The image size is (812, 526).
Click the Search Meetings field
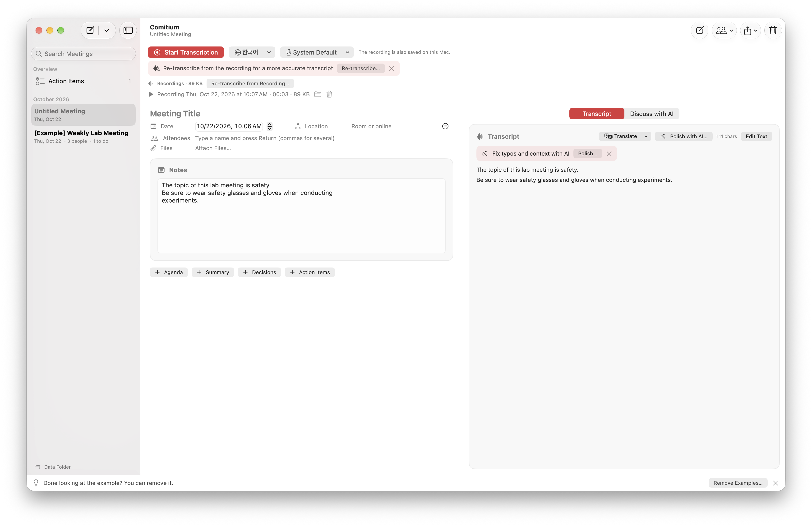coord(83,54)
